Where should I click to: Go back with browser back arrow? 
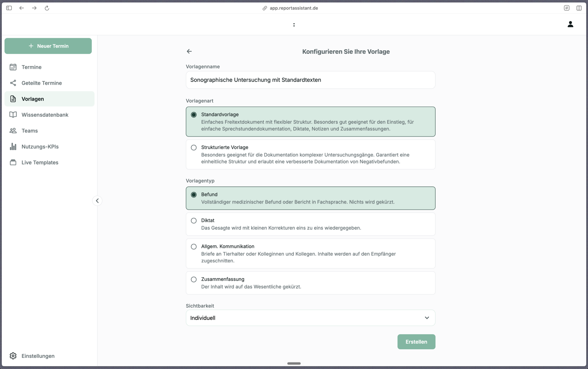coord(22,8)
